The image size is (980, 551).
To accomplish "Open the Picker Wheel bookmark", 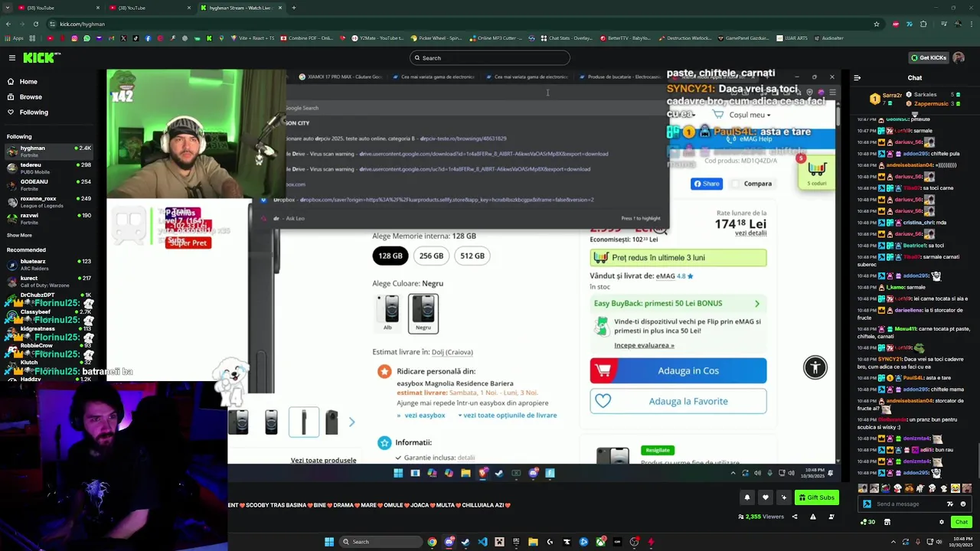I will (x=436, y=37).
